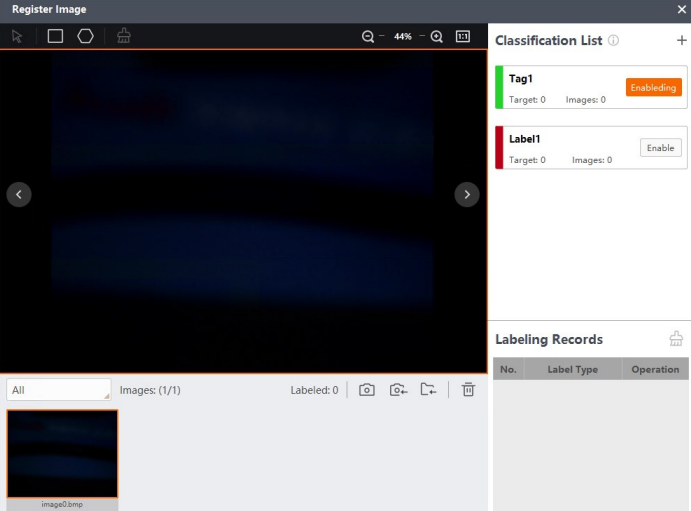Clear labeling records with brush icon
The height and width of the screenshot is (511, 691).
click(676, 339)
